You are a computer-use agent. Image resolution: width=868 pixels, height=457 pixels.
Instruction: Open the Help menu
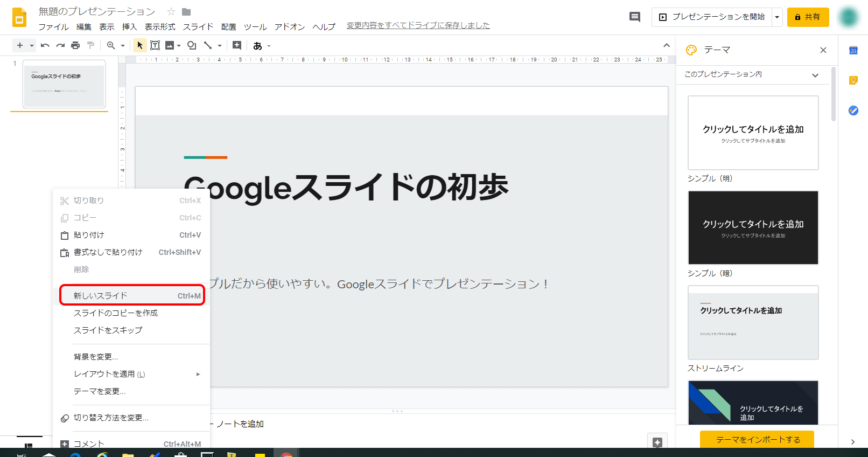pos(324,26)
